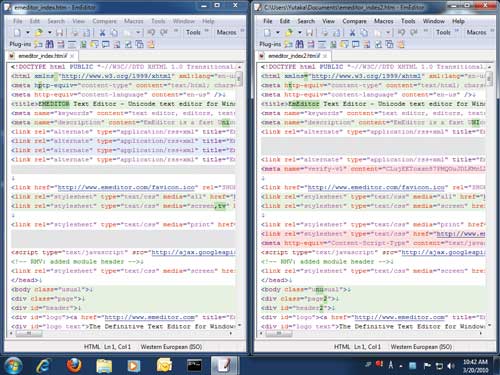Click Copy icon in emeditor_index2.htm window
The image size is (500, 375).
tap(364, 32)
